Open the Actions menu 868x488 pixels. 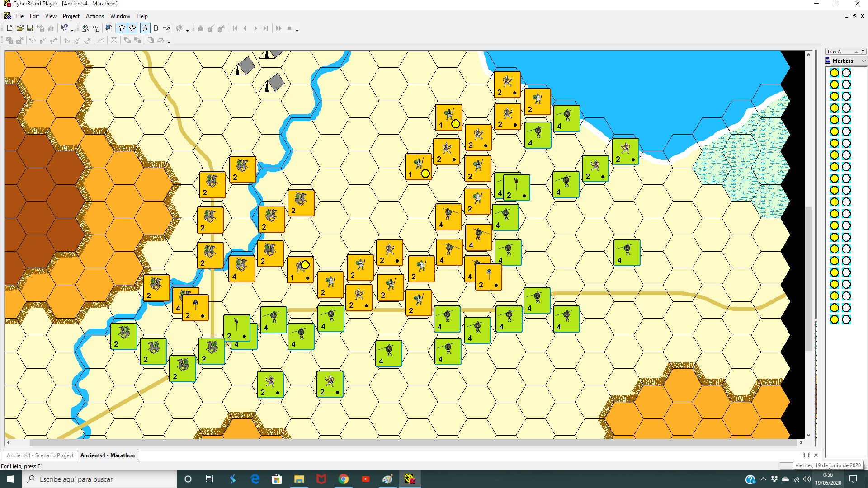point(95,16)
